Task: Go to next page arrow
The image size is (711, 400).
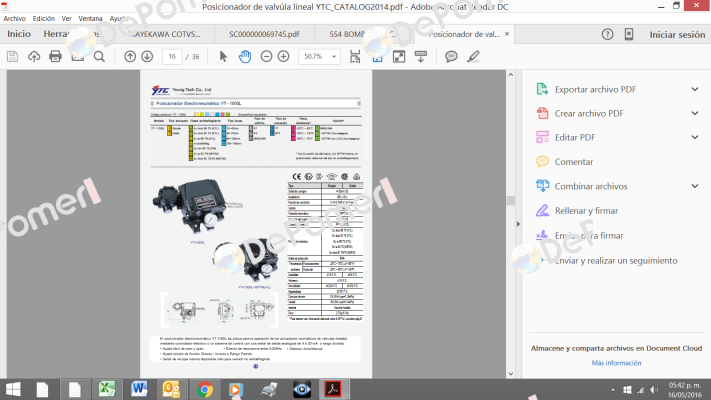Action: 147,56
